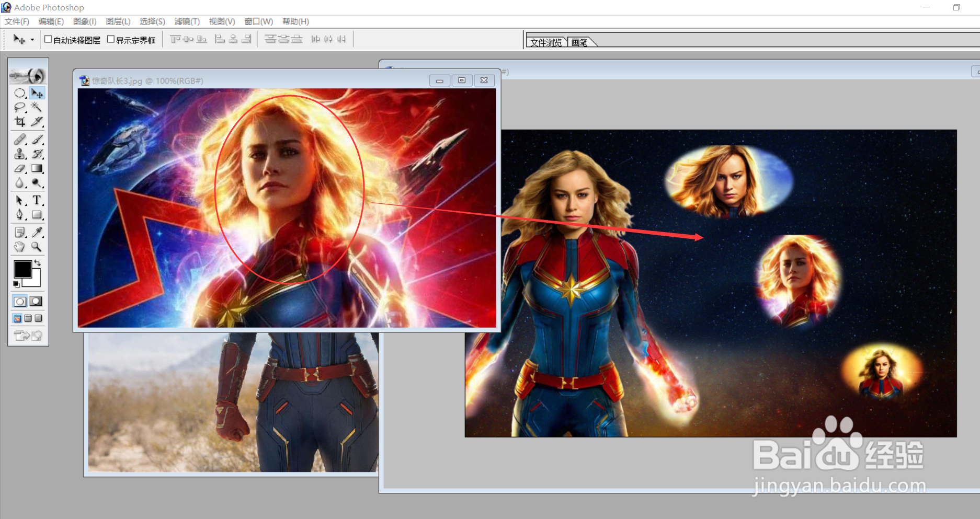Open the 编辑(E) menu
Screen dimensions: 980x519
tap(51, 21)
